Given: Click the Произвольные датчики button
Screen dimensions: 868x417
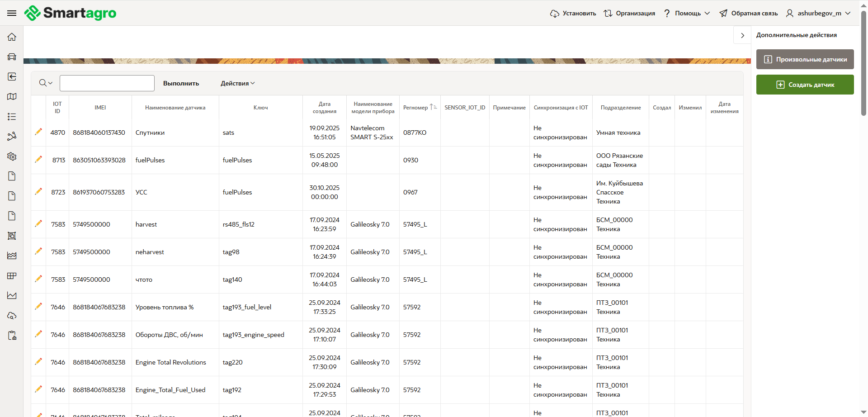Looking at the screenshot, I should 805,59.
